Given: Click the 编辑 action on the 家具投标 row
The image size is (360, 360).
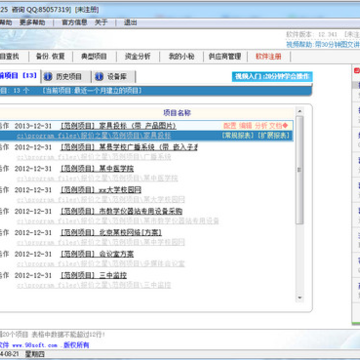Looking at the screenshot, I should (245, 126).
